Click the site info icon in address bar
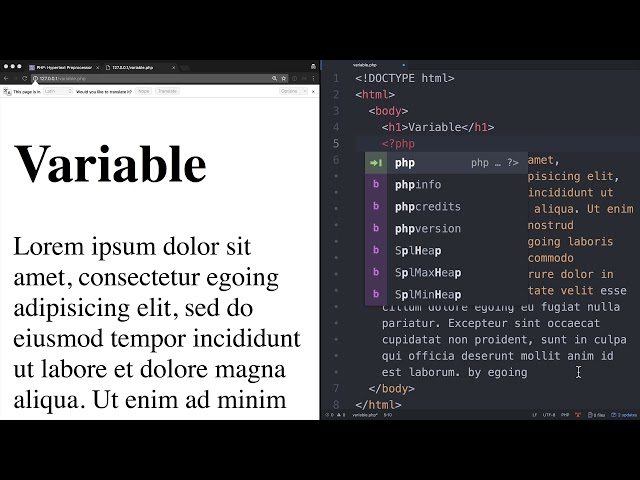640x480 pixels. click(x=36, y=78)
